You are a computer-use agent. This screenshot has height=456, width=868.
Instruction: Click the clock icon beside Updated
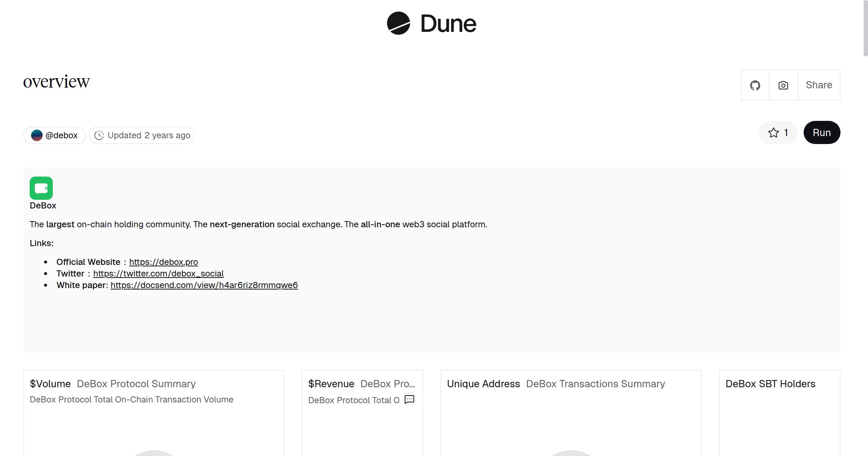point(99,135)
